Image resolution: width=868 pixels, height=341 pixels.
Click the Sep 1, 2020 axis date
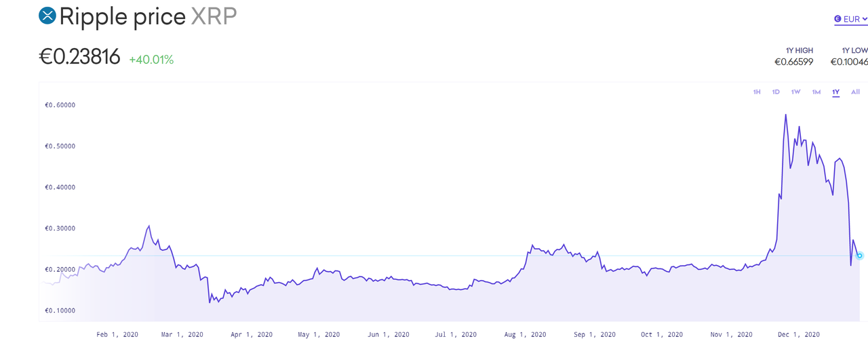[x=594, y=334]
